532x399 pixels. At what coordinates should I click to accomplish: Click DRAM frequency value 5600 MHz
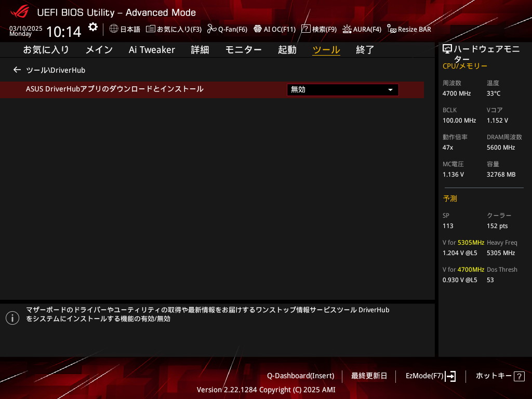(501, 148)
